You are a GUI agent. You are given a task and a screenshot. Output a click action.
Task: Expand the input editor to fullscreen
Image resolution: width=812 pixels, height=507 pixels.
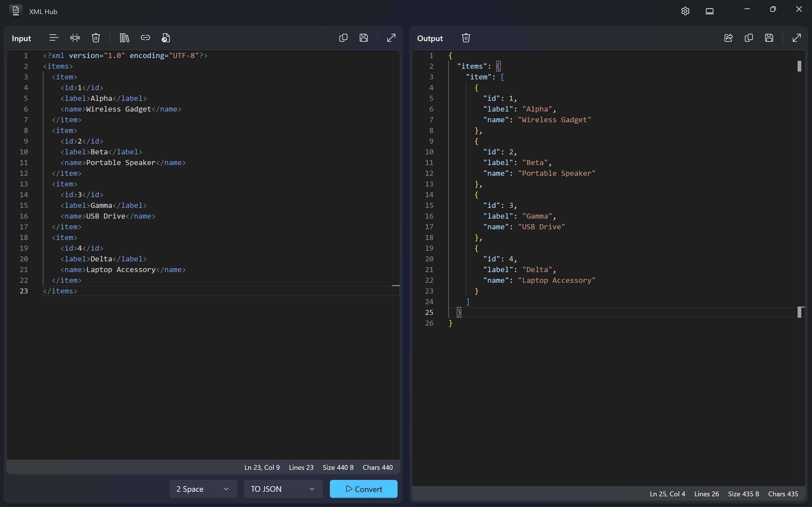[x=391, y=38]
